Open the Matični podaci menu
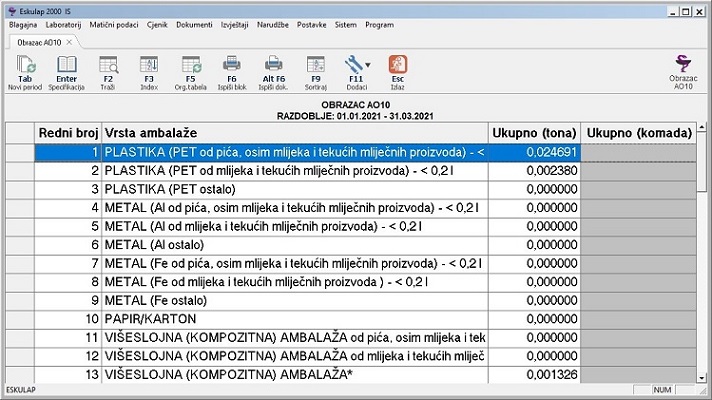The image size is (712, 400). coord(114,25)
